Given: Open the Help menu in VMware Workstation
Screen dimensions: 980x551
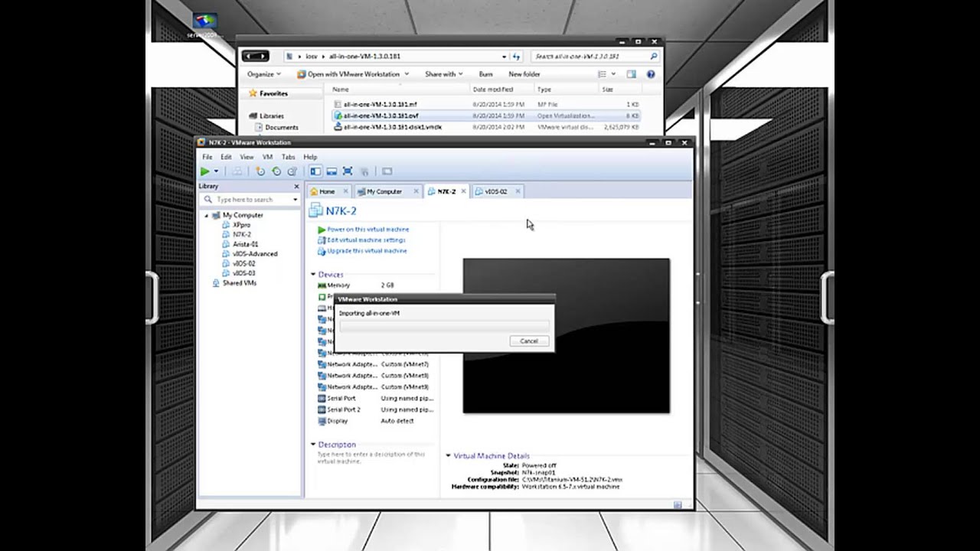Looking at the screenshot, I should [x=310, y=157].
